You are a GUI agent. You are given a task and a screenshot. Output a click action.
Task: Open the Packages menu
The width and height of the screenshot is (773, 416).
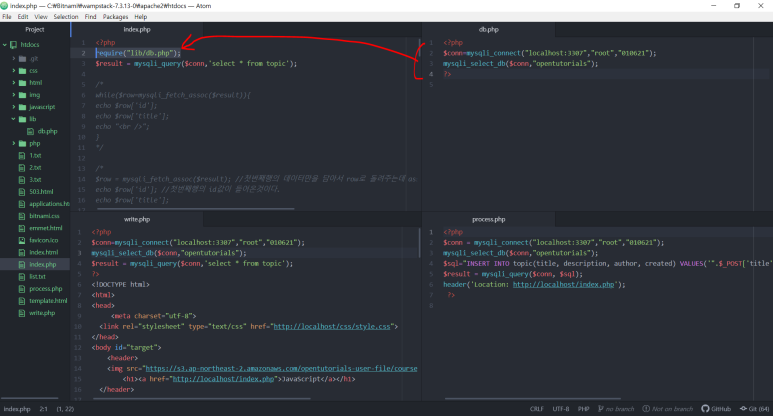tap(115, 17)
